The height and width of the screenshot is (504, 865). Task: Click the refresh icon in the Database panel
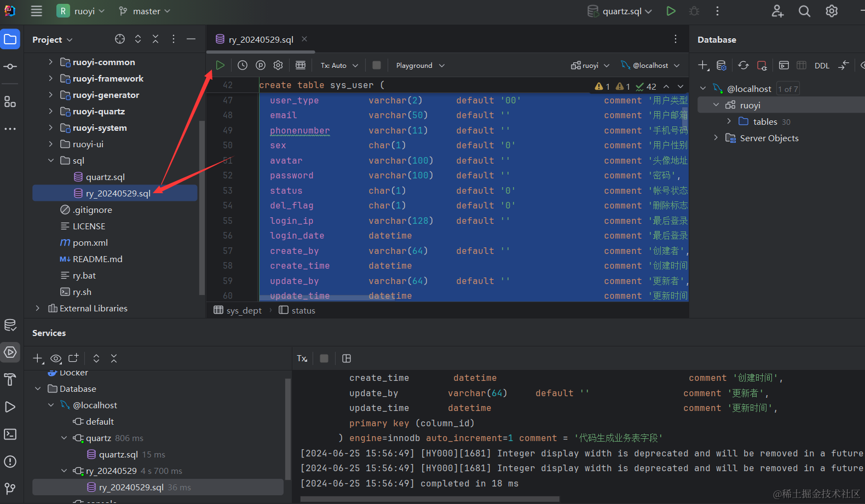click(x=743, y=65)
